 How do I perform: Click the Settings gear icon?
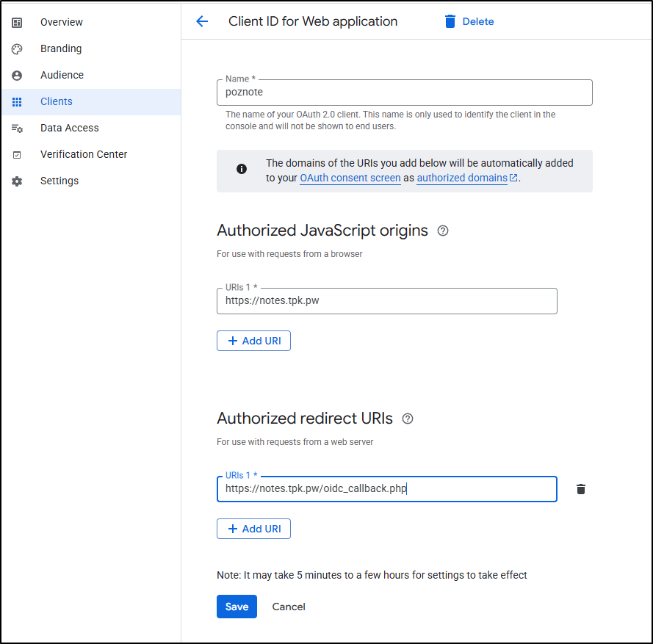(17, 181)
